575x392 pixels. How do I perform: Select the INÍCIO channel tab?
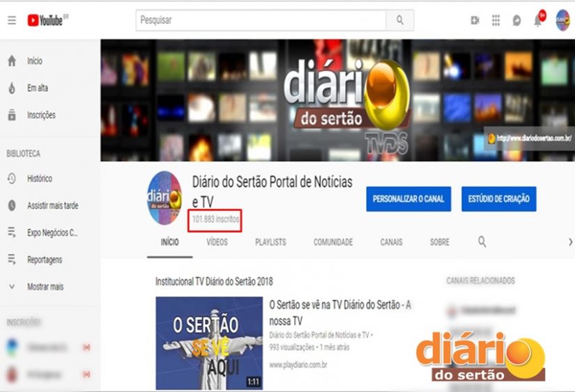(x=170, y=242)
